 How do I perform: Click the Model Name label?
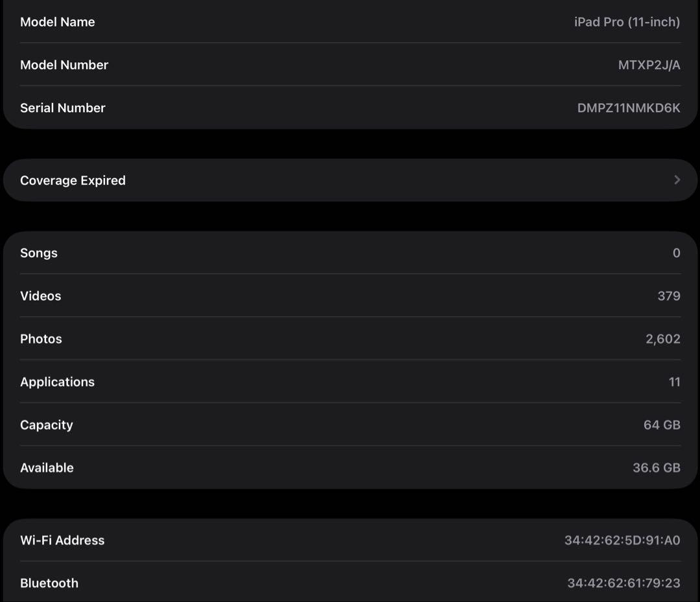(58, 22)
